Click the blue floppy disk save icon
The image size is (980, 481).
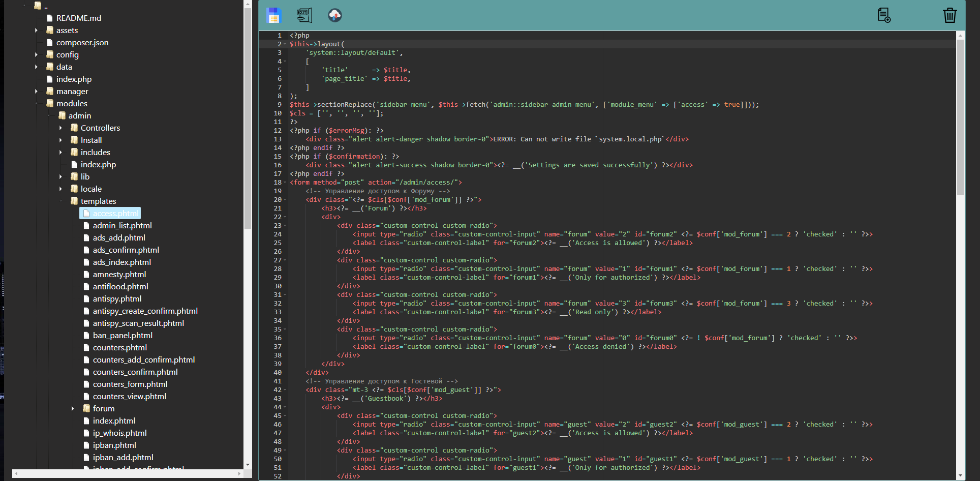click(273, 15)
